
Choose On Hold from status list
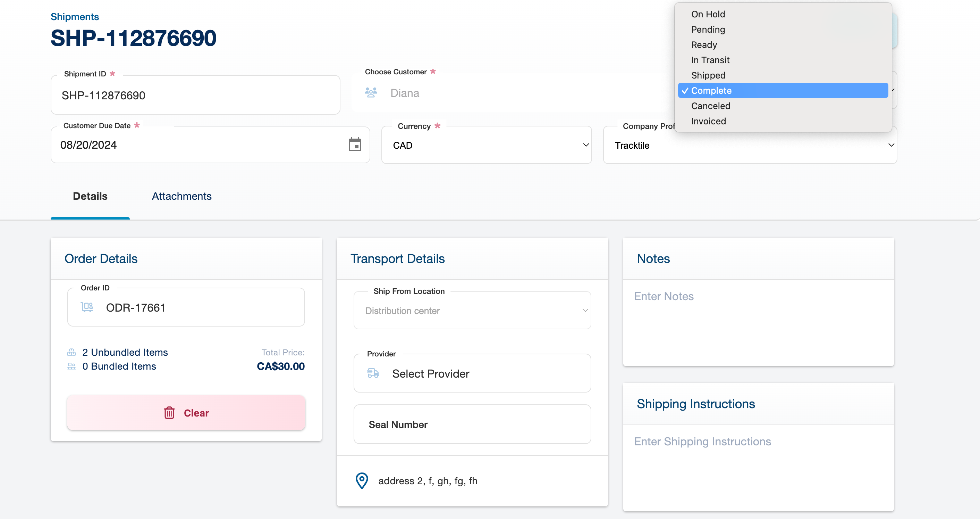(708, 14)
